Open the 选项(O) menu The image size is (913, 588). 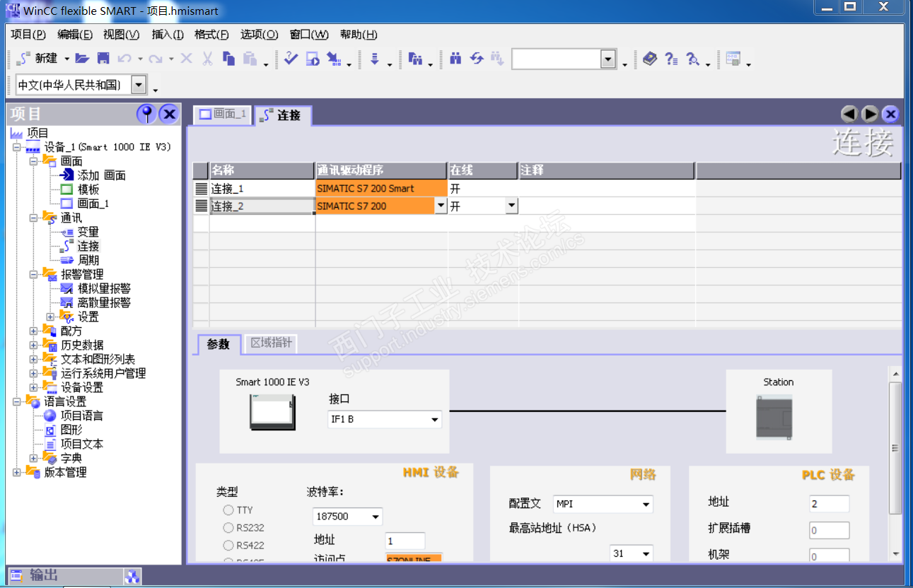(x=260, y=35)
